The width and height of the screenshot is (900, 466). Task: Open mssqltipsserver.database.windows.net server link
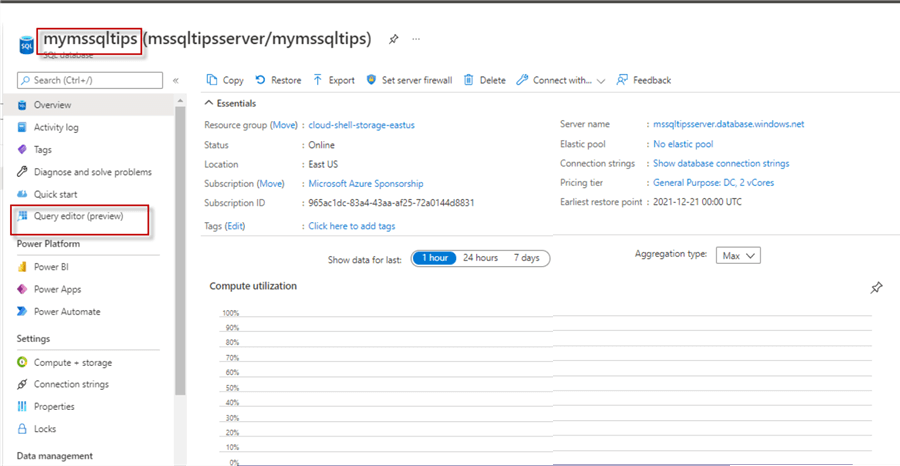728,124
